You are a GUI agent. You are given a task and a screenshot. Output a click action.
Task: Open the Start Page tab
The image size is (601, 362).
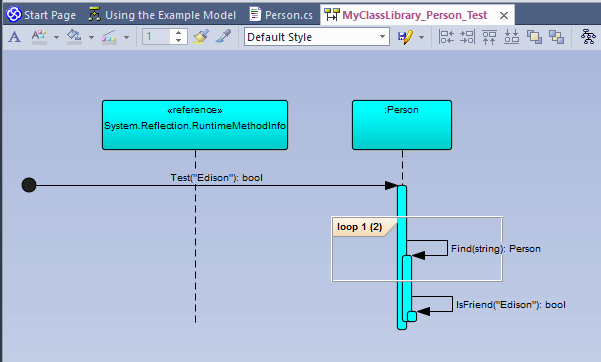[x=41, y=15]
